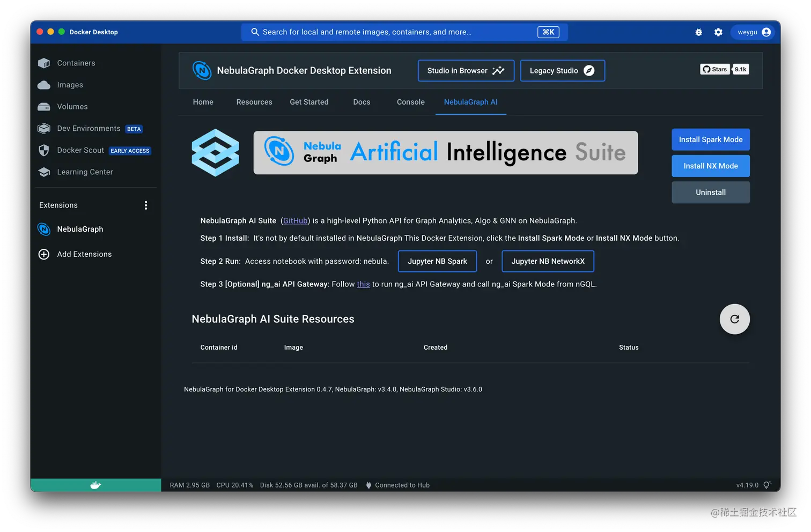
Task: Click the CPU 20.41% status entry
Action: [x=235, y=485]
